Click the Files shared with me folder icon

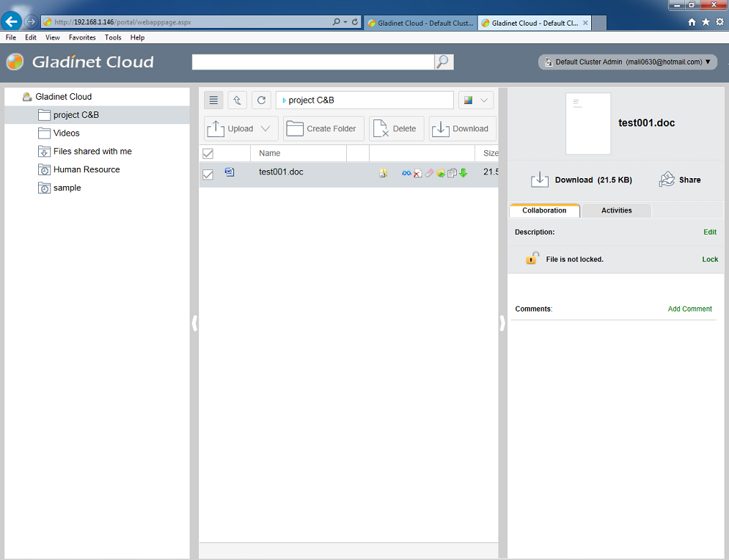pos(44,152)
